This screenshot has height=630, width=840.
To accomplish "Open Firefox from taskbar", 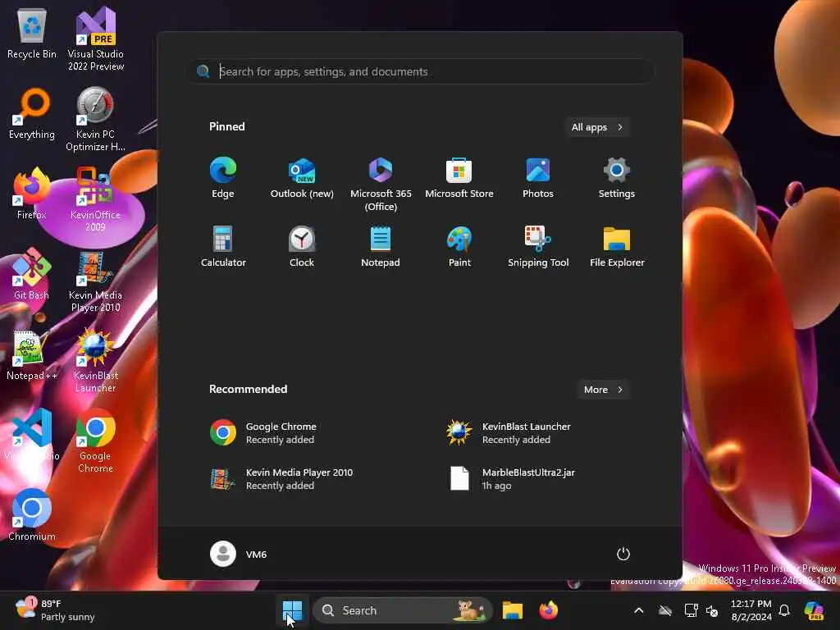I will tap(548, 610).
